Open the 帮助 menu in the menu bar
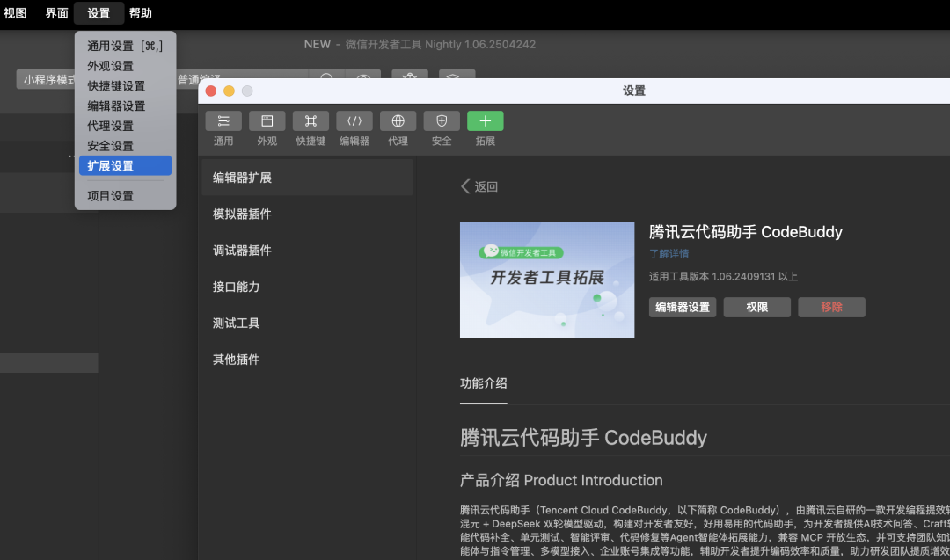Viewport: 950px width, 560px height. tap(139, 13)
